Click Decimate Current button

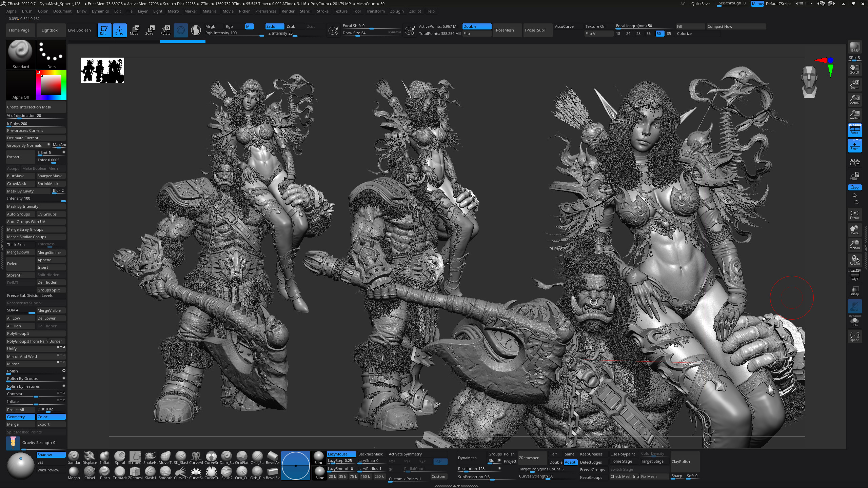(36, 138)
